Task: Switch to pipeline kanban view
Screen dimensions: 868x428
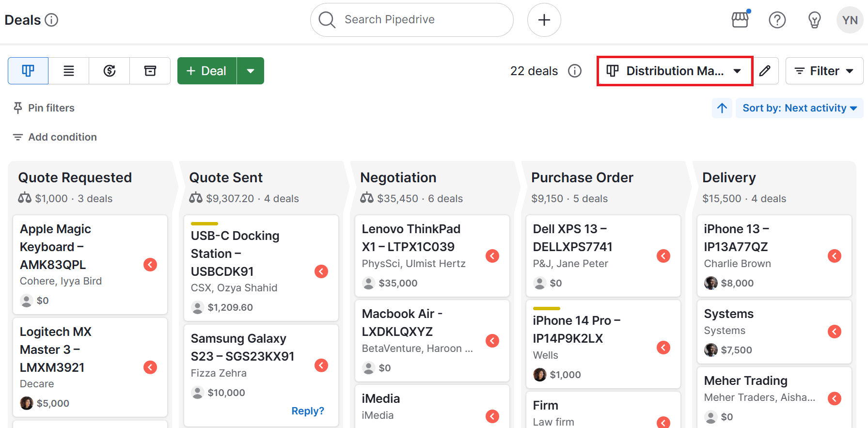Action: pyautogui.click(x=28, y=71)
